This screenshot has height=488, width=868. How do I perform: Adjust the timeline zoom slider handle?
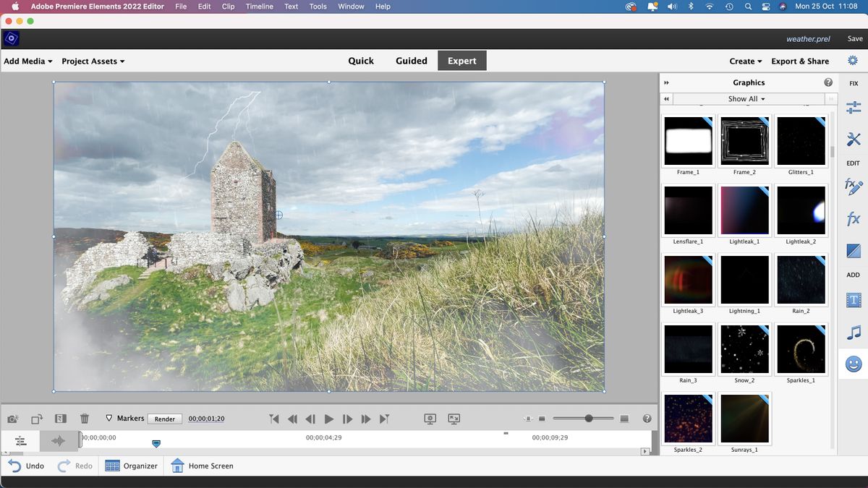coord(589,419)
